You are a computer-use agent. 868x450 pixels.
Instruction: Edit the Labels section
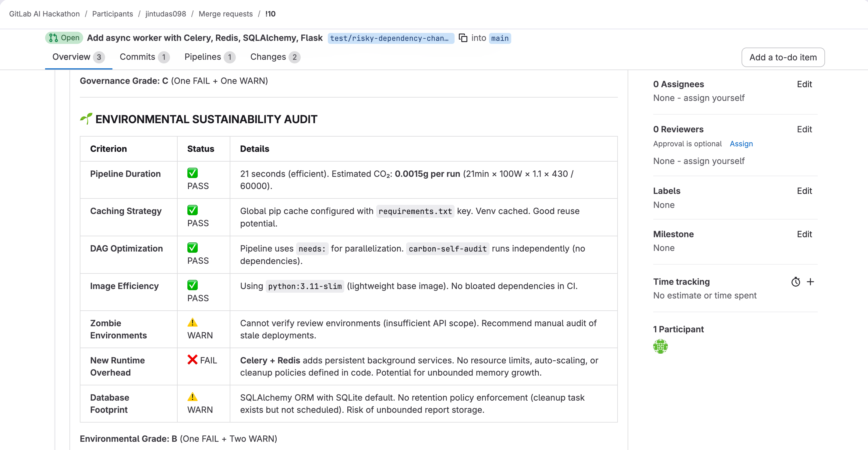click(804, 191)
